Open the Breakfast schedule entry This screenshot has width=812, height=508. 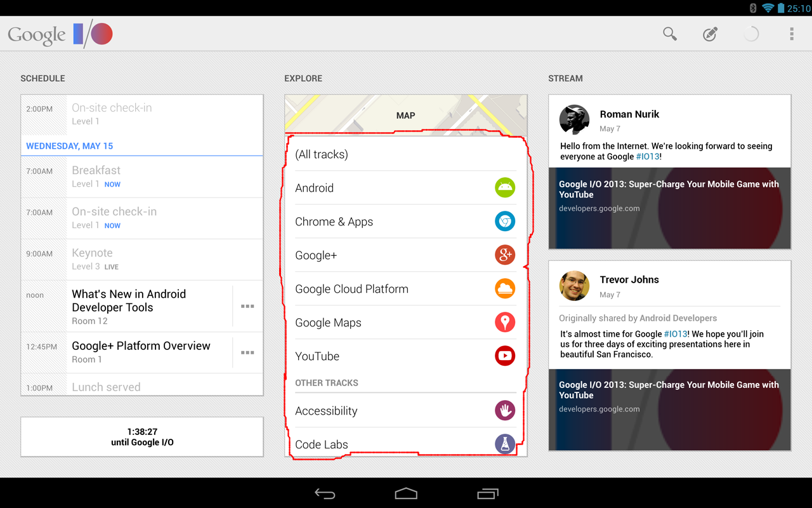pos(142,177)
